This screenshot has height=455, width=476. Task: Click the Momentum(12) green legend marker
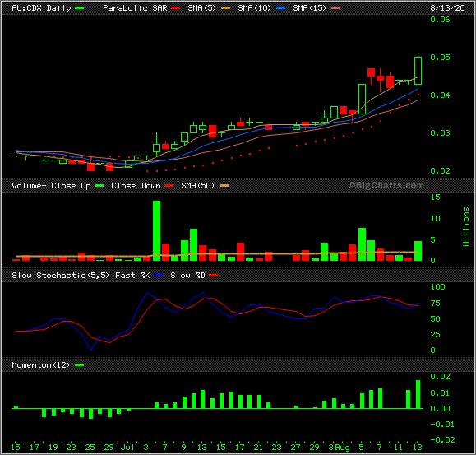point(79,365)
